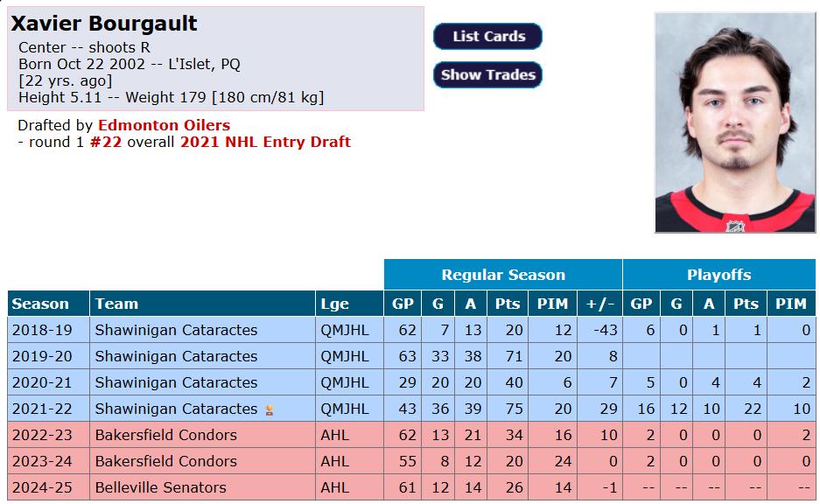Click the regular season Pts column header
820x504 pixels.
tap(508, 304)
